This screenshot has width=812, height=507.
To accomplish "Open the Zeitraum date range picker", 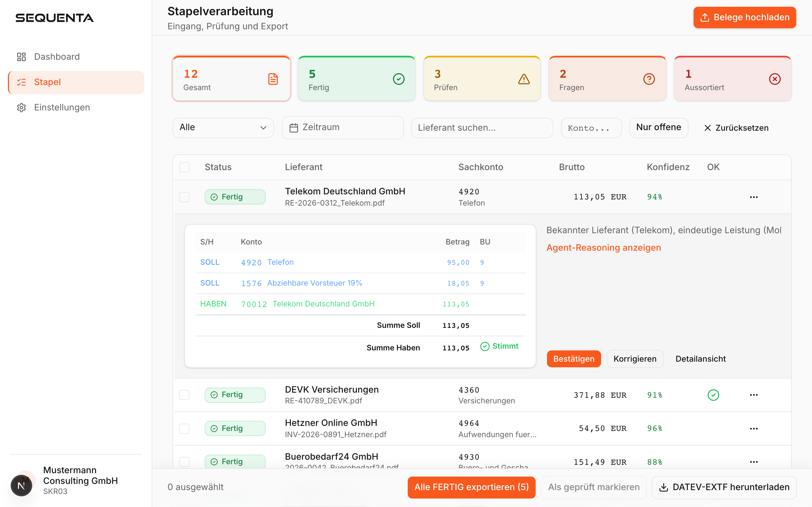I will 342,127.
